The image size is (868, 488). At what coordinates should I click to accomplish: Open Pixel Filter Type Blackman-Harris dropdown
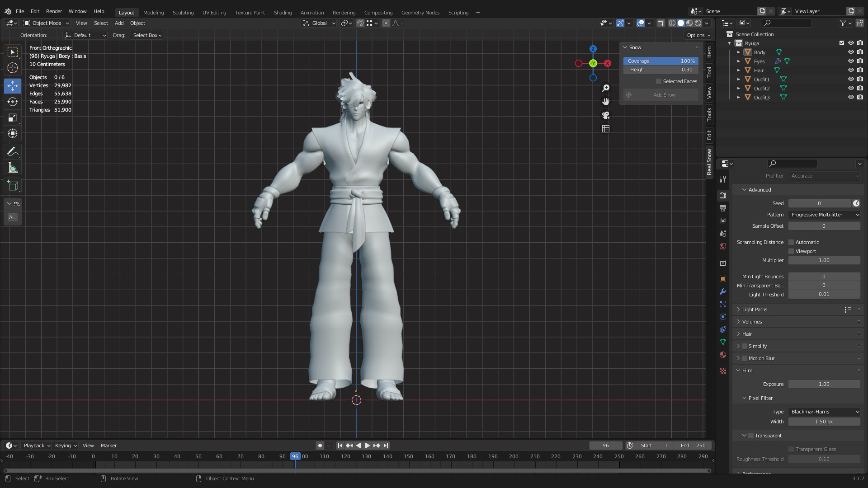(824, 412)
